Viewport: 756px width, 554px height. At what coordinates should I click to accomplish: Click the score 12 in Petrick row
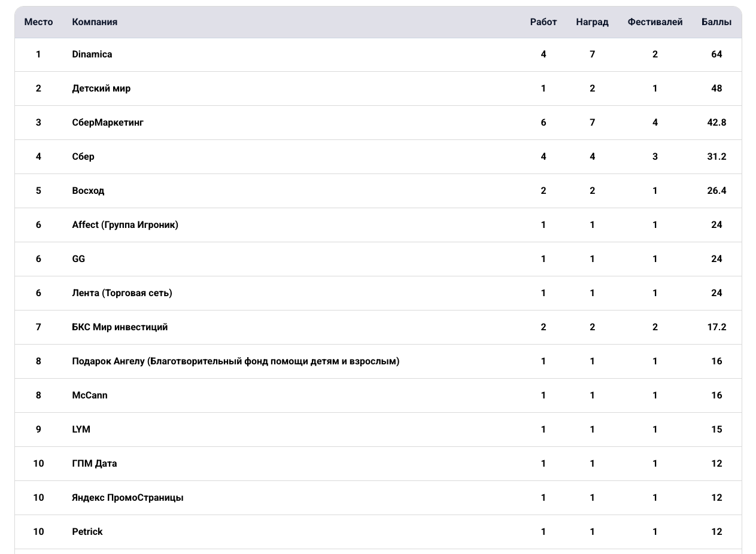[x=716, y=532]
